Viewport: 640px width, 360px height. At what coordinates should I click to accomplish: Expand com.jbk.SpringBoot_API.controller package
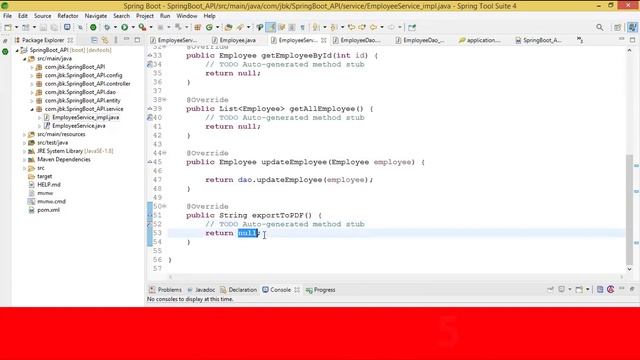click(x=32, y=84)
